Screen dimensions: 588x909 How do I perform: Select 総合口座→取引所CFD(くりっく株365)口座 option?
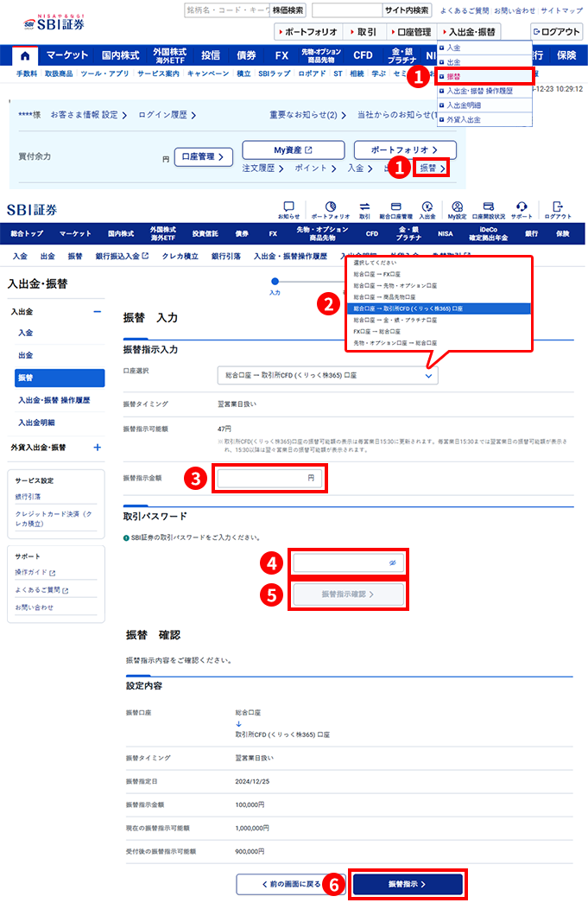pos(439,308)
